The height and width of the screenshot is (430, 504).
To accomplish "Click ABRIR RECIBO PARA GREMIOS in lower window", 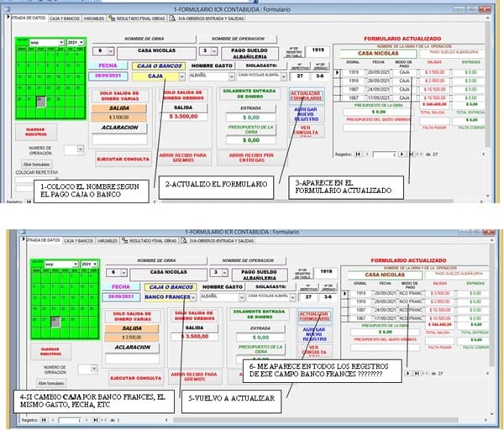I will pos(195,376).
